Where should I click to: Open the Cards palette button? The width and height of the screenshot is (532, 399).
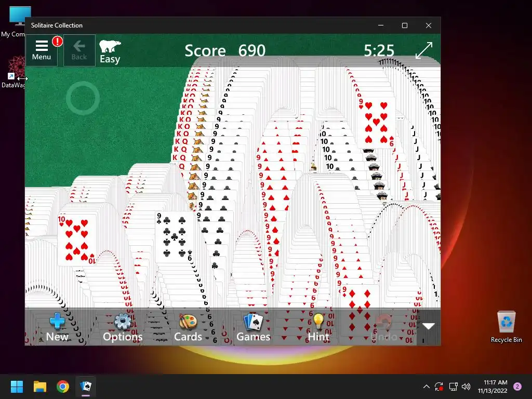coord(188,327)
